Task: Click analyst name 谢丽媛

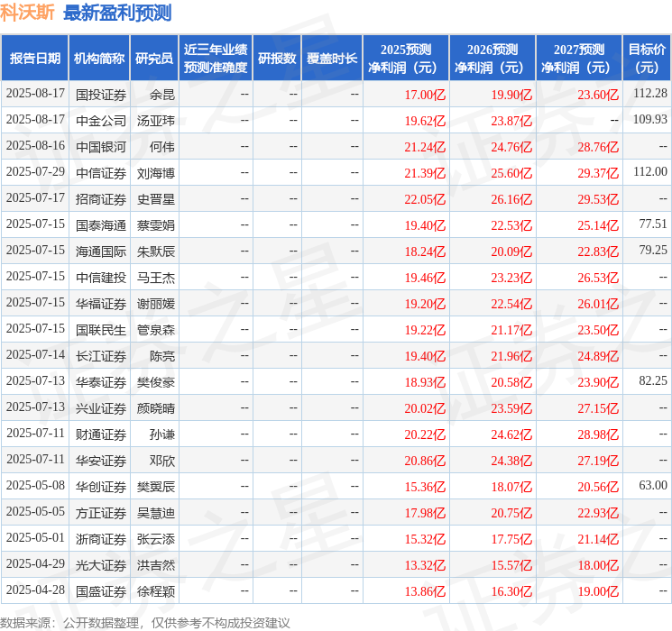Action: 155,303
